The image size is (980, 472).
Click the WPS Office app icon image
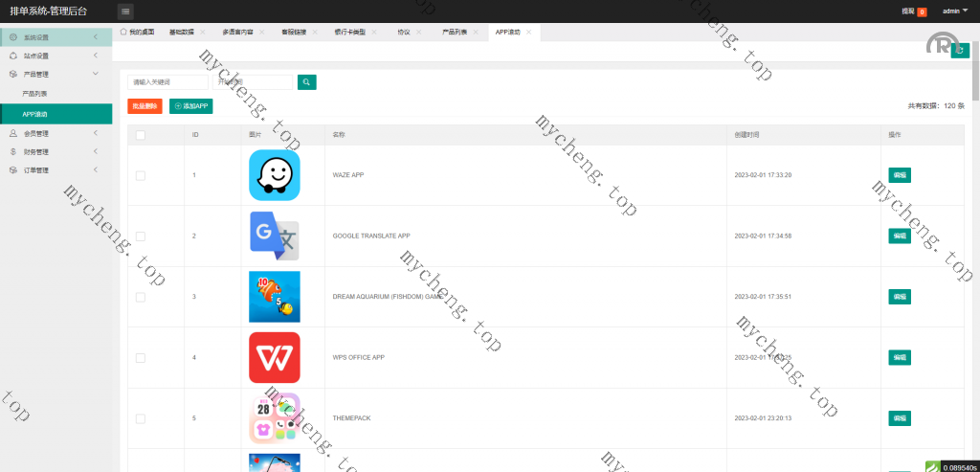click(275, 357)
